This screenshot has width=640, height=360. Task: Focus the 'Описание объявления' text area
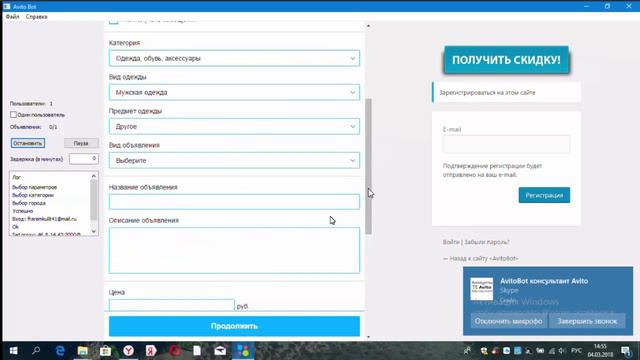point(234,250)
